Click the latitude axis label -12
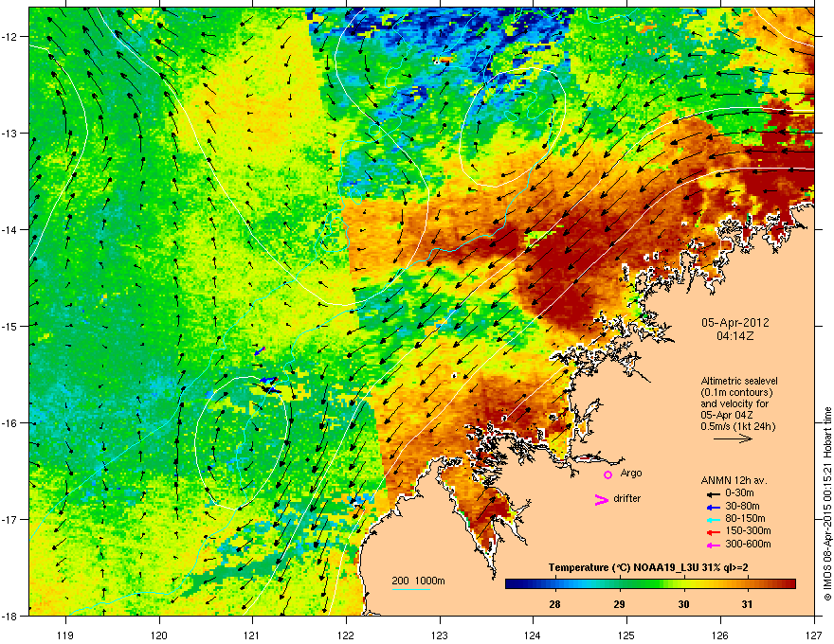This screenshot has height=644, width=834. [x=10, y=37]
